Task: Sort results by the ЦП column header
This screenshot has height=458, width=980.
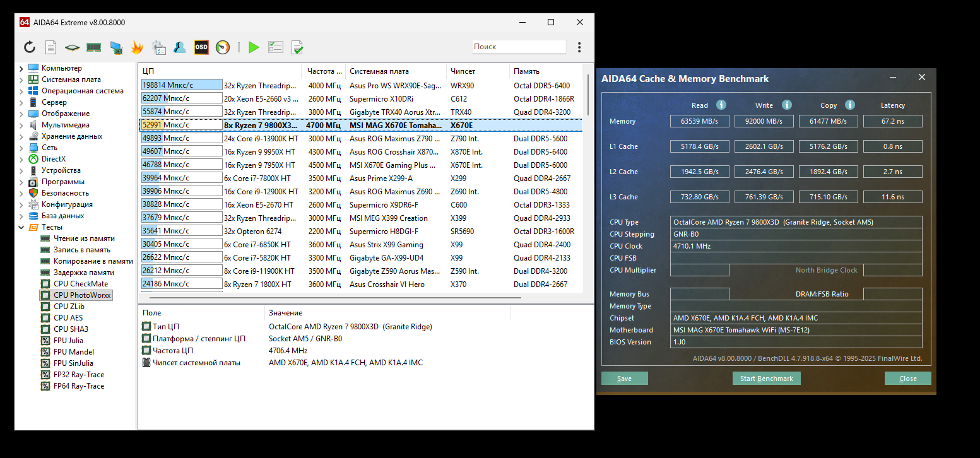Action: 220,71
